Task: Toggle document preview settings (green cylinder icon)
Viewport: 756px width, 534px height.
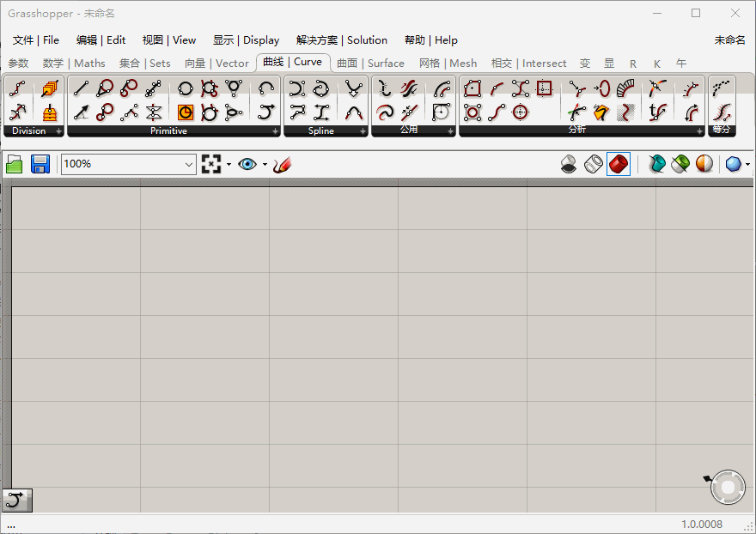Action: [680, 164]
